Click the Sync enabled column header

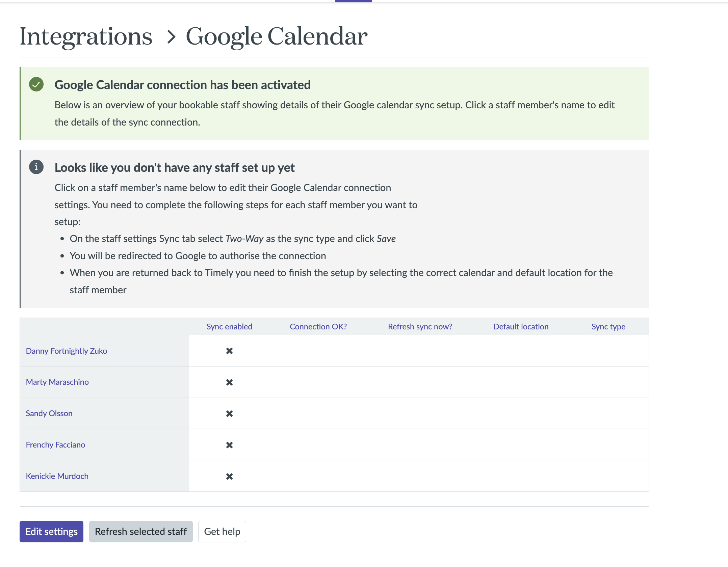(x=229, y=327)
